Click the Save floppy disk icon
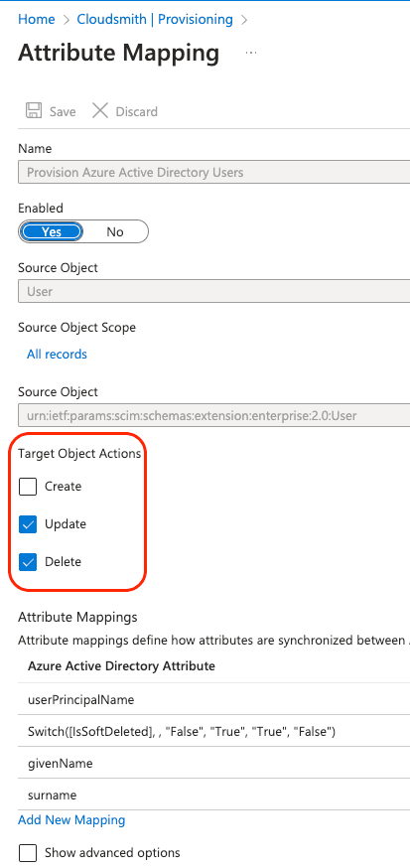Screen dimensions: 410x868 [x=34, y=110]
